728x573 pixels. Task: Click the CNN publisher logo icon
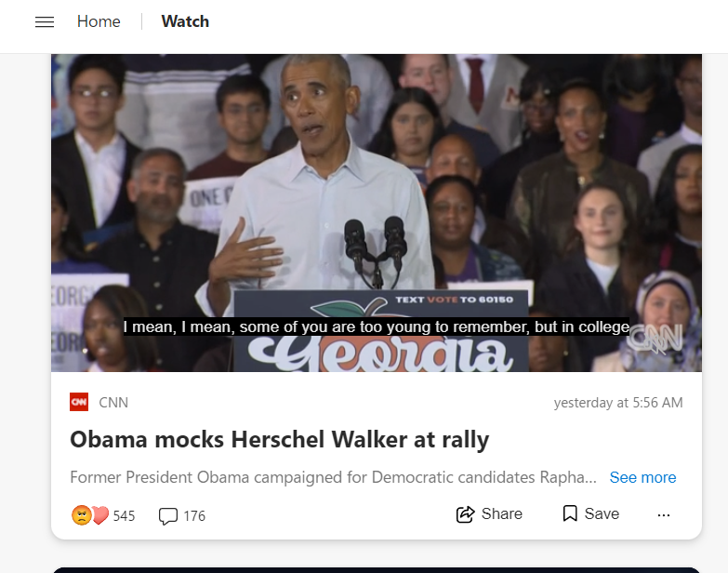pos(79,402)
